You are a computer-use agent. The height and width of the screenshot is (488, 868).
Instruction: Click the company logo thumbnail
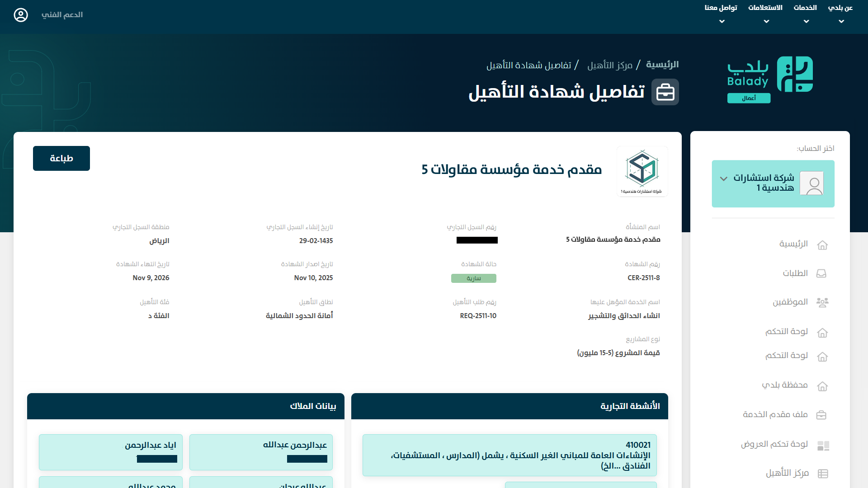tap(642, 171)
